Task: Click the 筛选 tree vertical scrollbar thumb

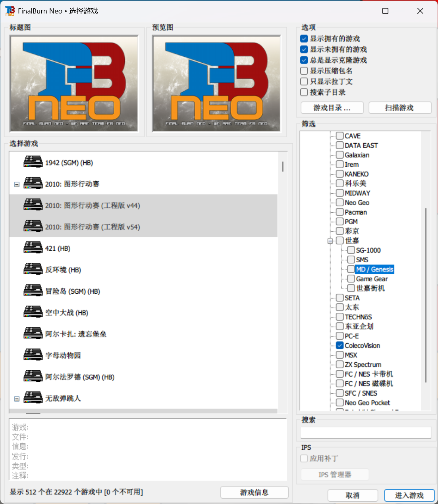Action: tap(426, 295)
